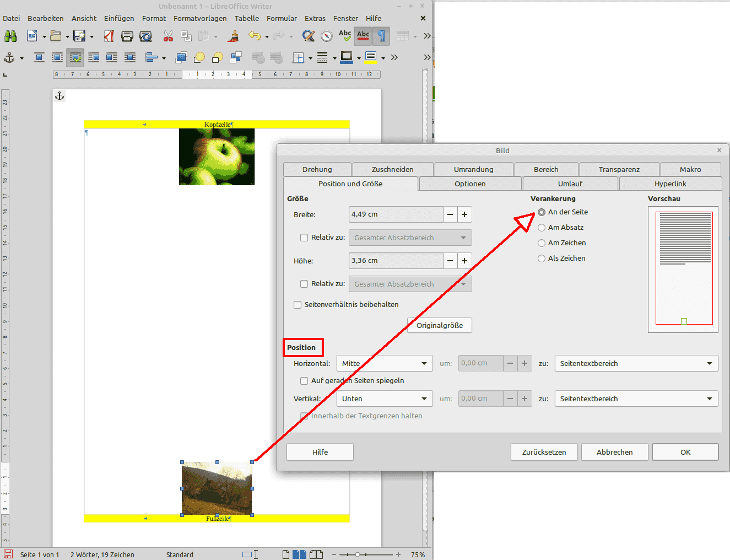The image size is (730, 560).
Task: Click the yellow area fill color icon
Action: [x=371, y=57]
